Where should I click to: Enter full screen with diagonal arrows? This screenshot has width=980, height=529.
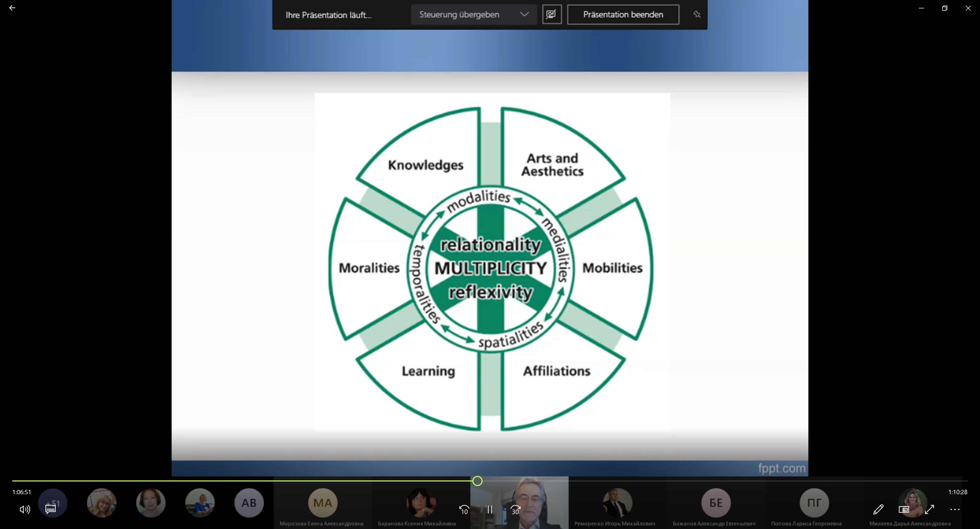(x=929, y=509)
